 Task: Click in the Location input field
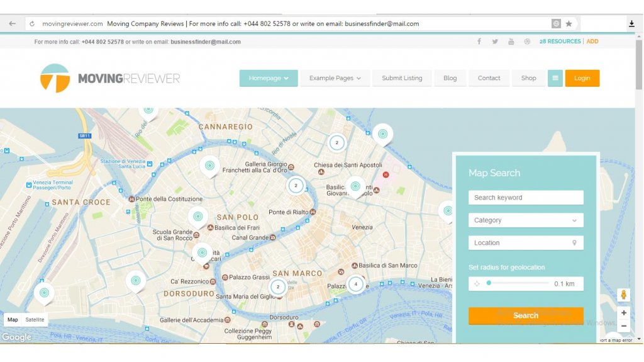(x=526, y=243)
